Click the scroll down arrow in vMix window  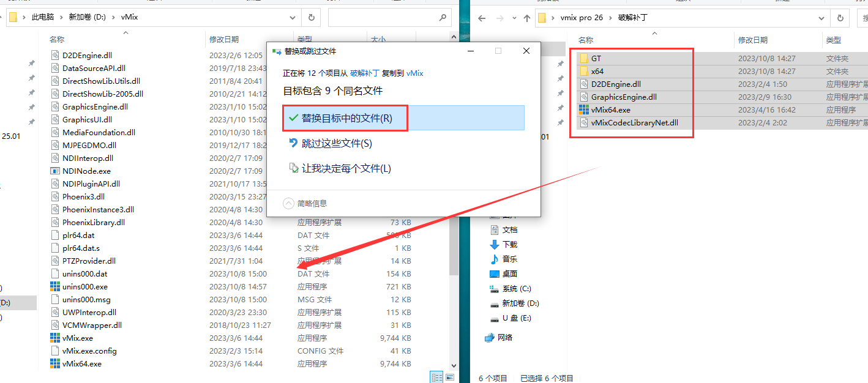454,365
